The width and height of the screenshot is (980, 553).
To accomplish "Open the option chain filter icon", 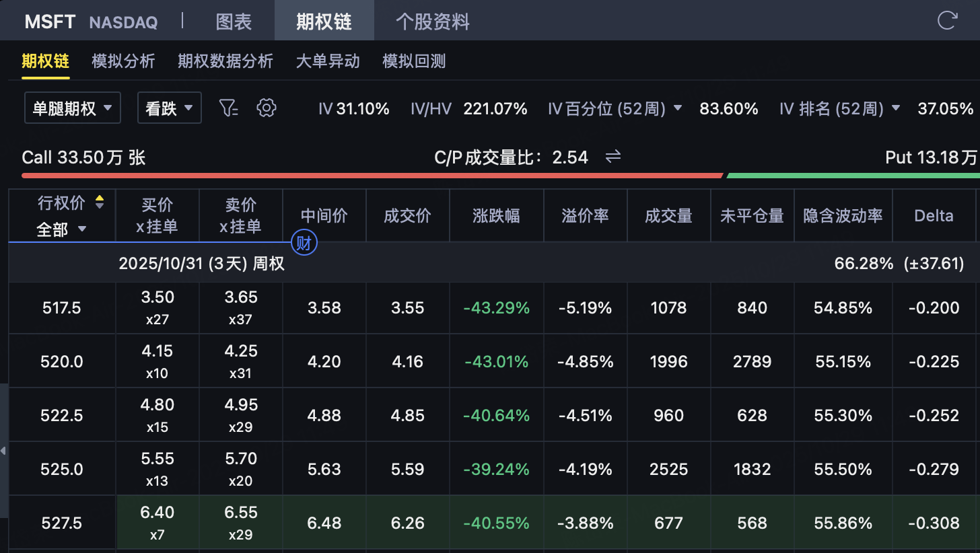I will [229, 108].
